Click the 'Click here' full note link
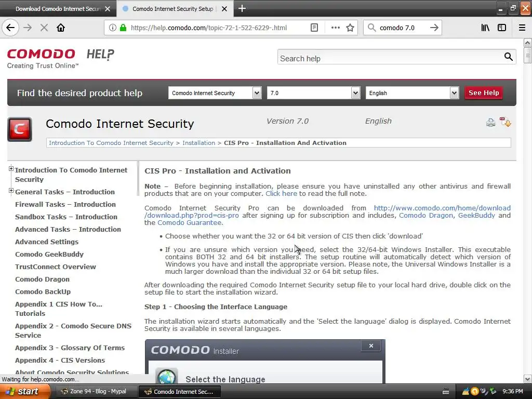 (281, 194)
